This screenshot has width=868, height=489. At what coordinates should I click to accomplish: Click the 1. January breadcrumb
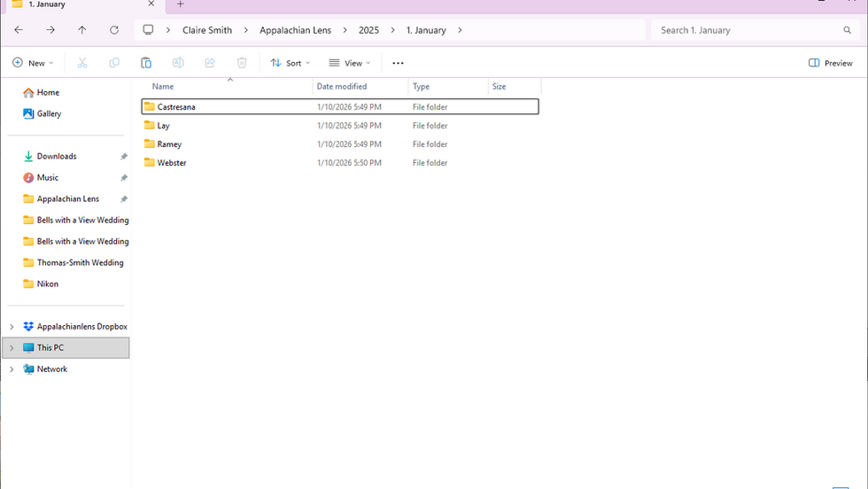point(426,30)
